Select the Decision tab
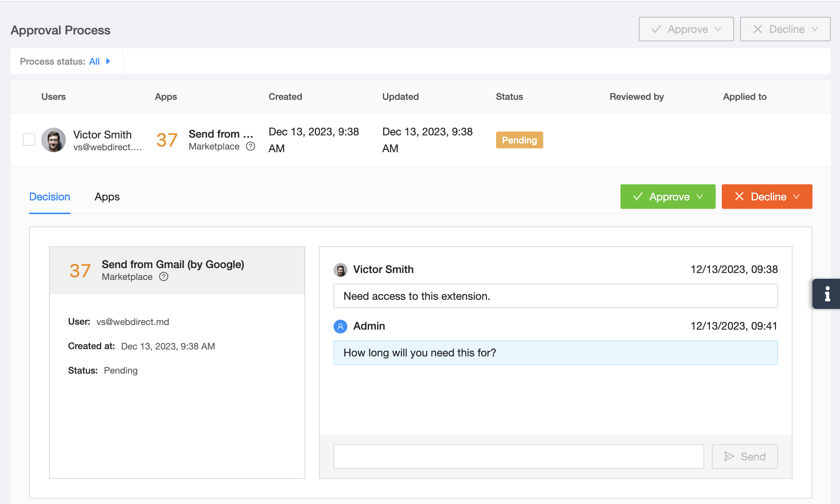 (50, 197)
